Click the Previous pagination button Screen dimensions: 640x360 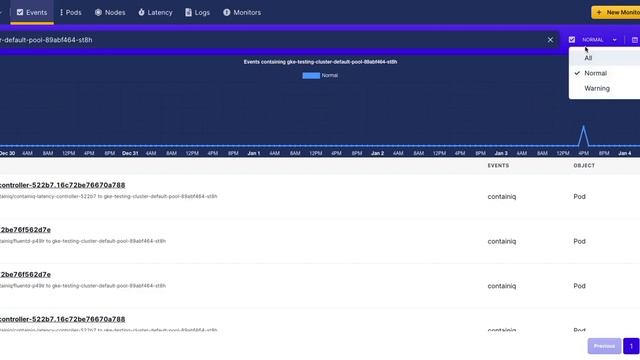[604, 346]
